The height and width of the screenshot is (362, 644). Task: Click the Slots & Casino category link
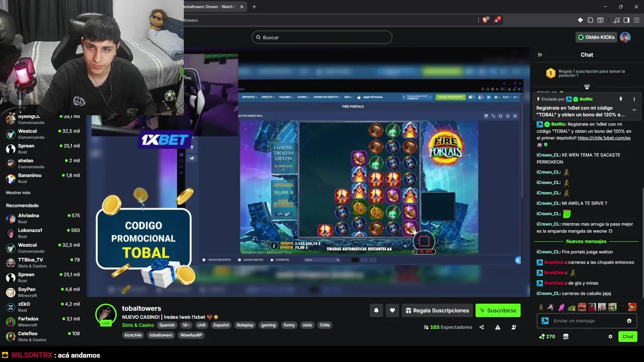coord(138,325)
